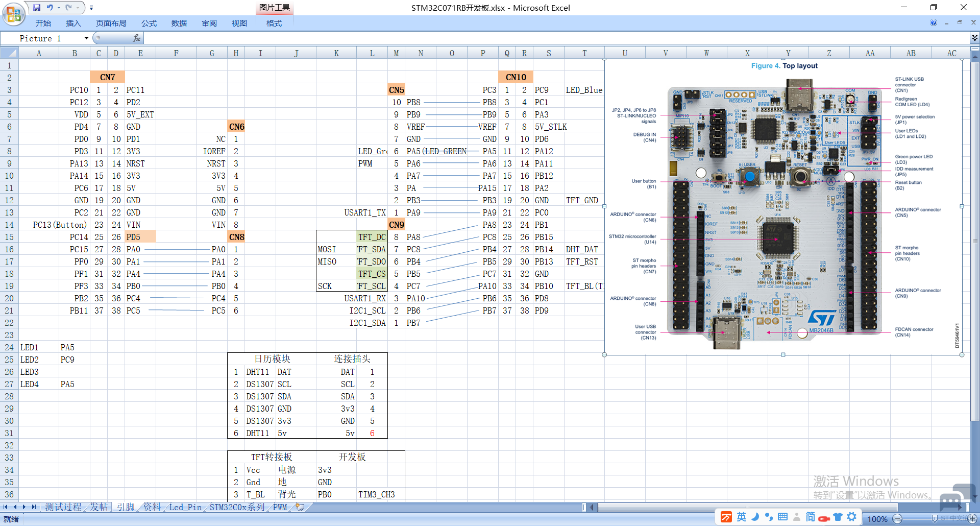The width and height of the screenshot is (980, 526).
Task: Click the Select All corner of the grid
Action: pos(10,53)
